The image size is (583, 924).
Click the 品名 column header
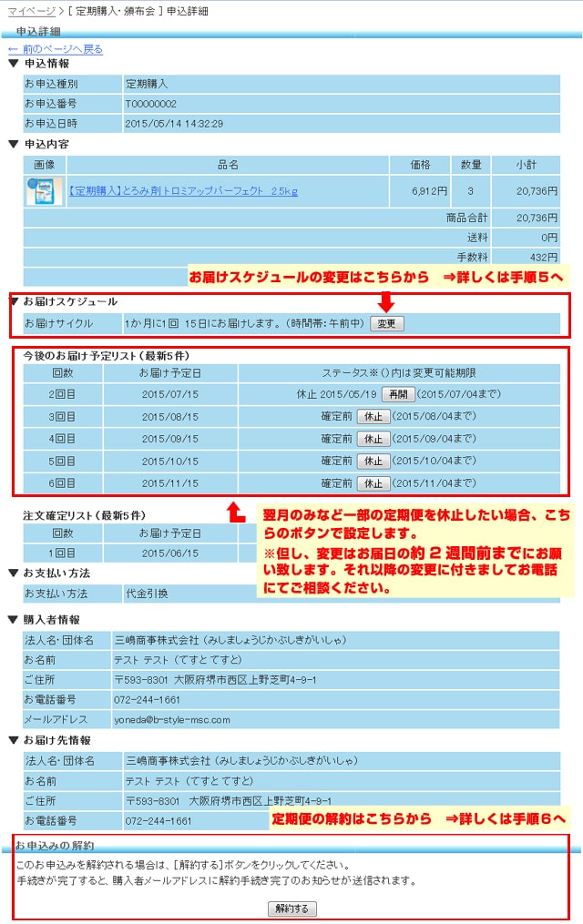pos(228,165)
